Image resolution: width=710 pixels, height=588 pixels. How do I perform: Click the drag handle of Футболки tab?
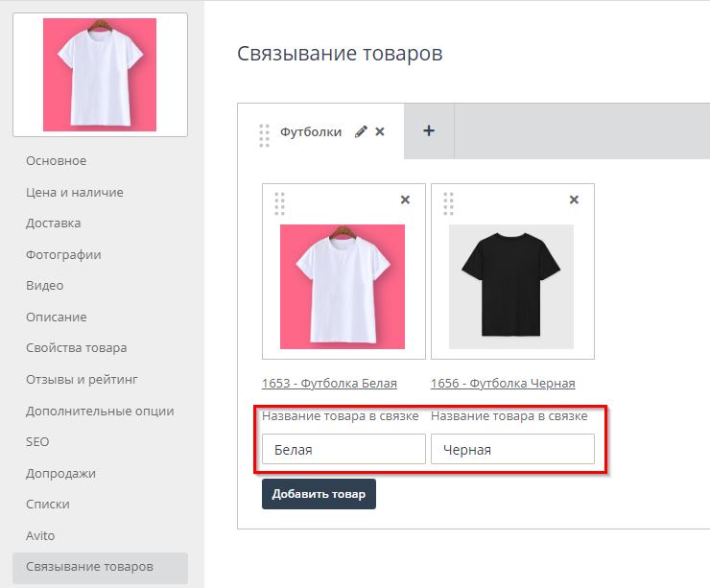click(264, 134)
